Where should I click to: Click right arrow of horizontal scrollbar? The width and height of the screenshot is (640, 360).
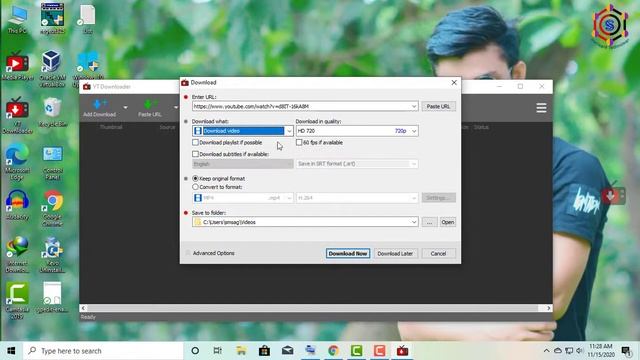coord(549,308)
